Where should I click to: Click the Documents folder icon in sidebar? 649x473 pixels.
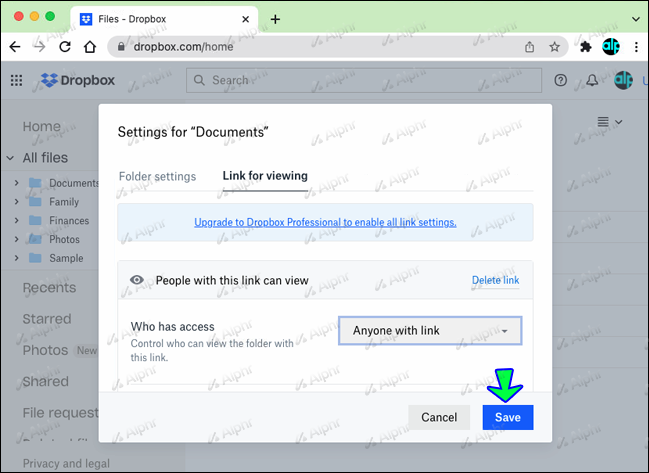[x=36, y=183]
